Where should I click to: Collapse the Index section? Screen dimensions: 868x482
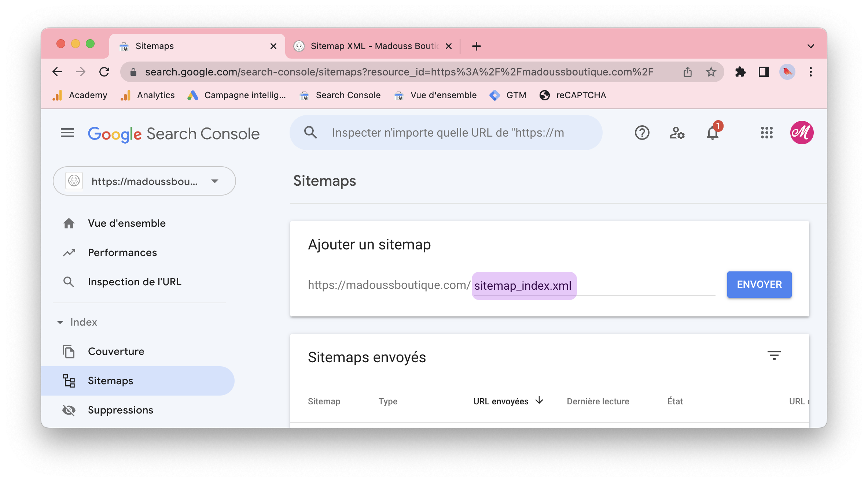click(60, 322)
